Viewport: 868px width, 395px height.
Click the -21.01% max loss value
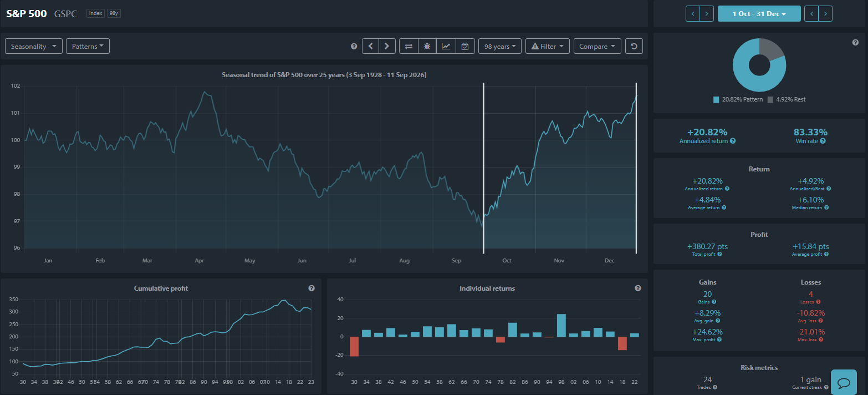(811, 332)
